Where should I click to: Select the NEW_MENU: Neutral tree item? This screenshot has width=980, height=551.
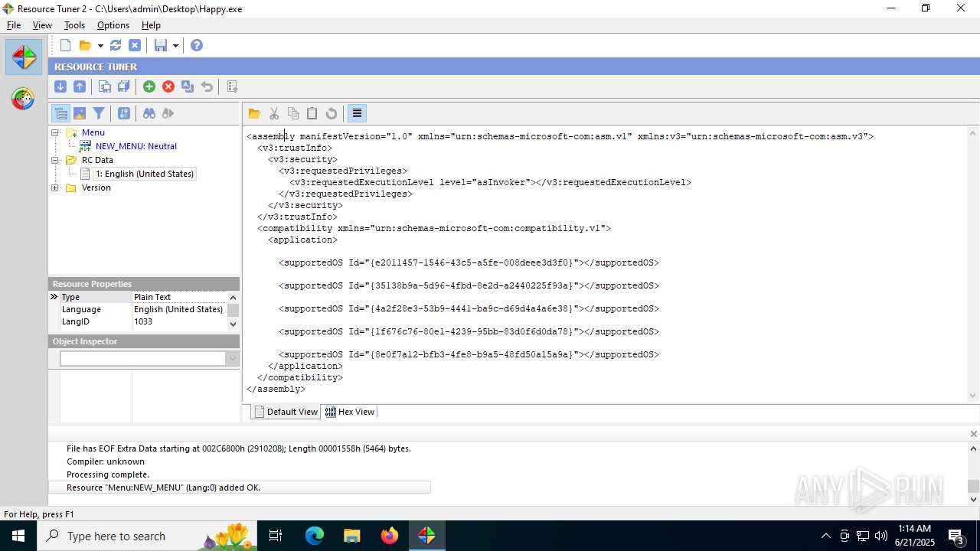(136, 146)
